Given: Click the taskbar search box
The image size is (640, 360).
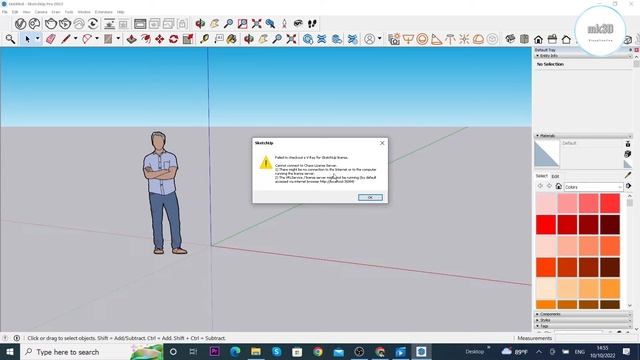Looking at the screenshot, I should pyautogui.click(x=91, y=352).
